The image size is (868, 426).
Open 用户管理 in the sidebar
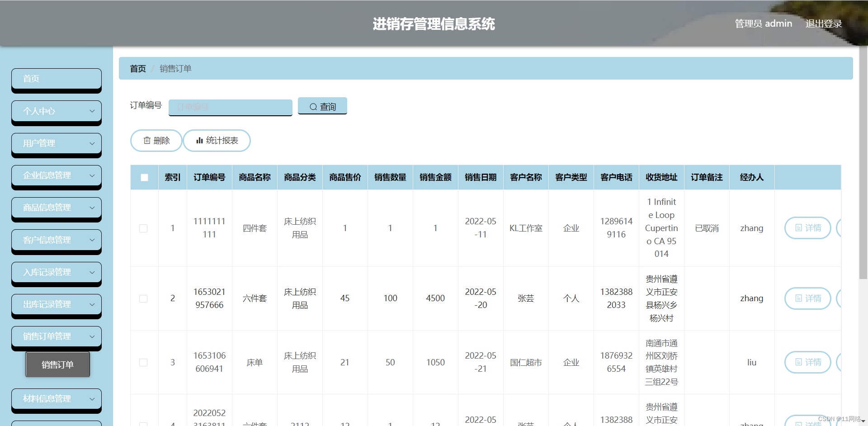pos(57,143)
